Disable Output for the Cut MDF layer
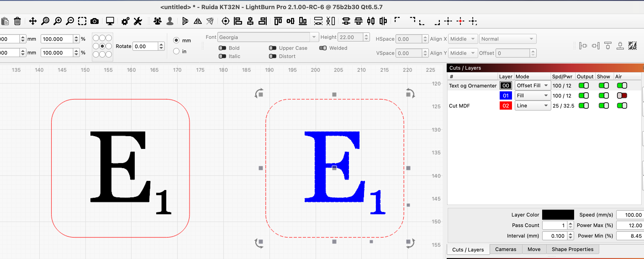 point(583,106)
